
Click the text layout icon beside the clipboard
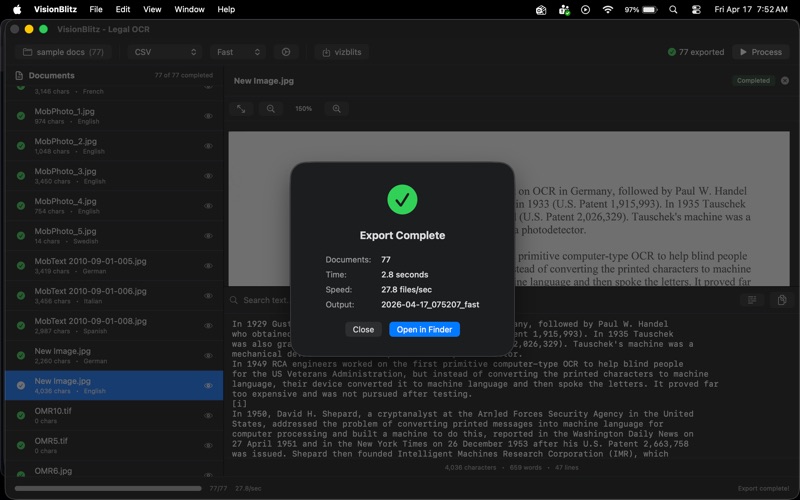[752, 300]
